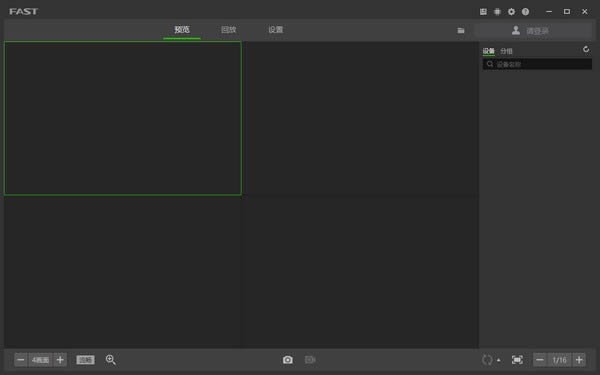Take a snapshot with the camera icon
Screen dimensions: 600x375
(x=288, y=360)
